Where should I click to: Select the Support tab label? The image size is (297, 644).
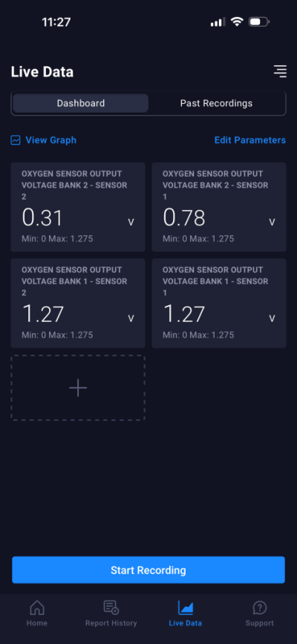tap(260, 623)
